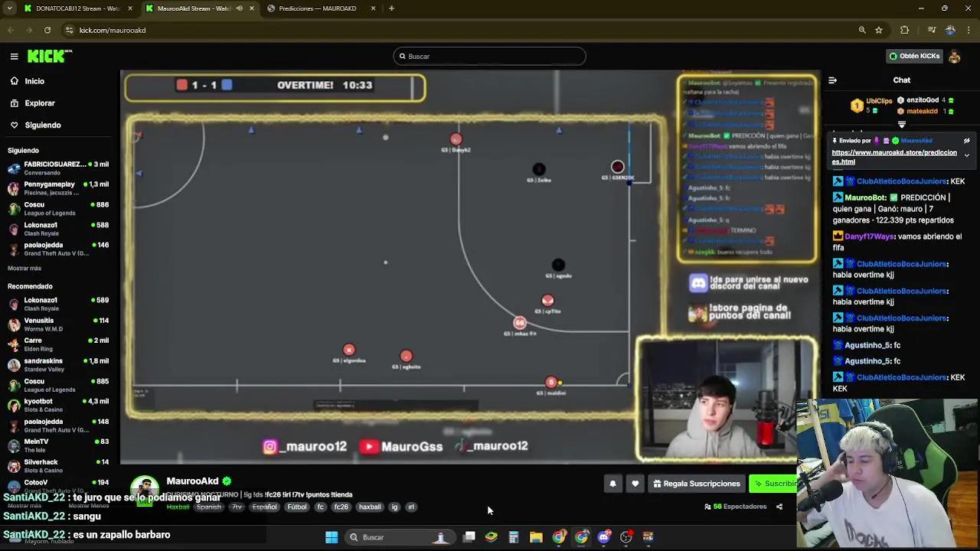
Task: Expand the pinned MaurooAkd chat message chevron
Action: 966,153
